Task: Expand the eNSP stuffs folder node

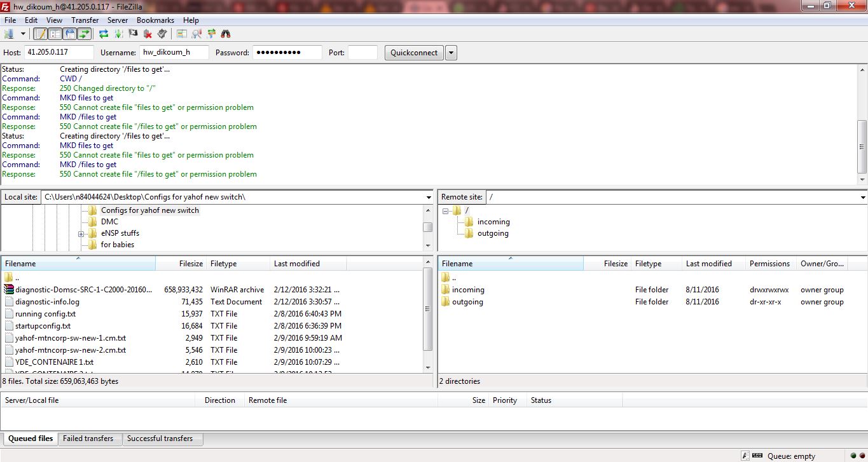Action: click(x=81, y=234)
